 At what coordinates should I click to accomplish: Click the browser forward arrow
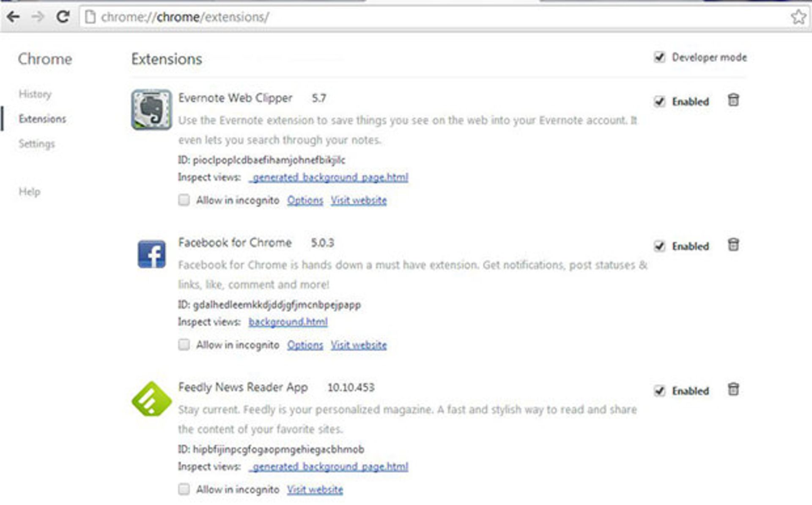pyautogui.click(x=38, y=17)
